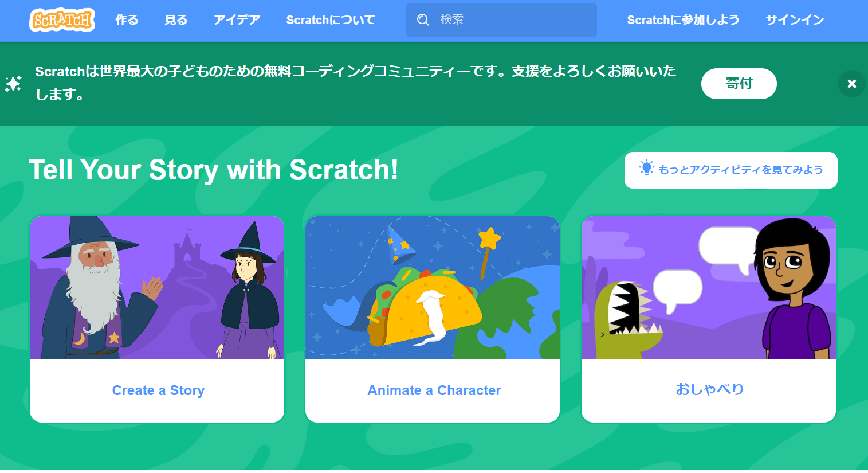Open Scratchについて in navigation
The image size is (868, 473).
tap(331, 20)
